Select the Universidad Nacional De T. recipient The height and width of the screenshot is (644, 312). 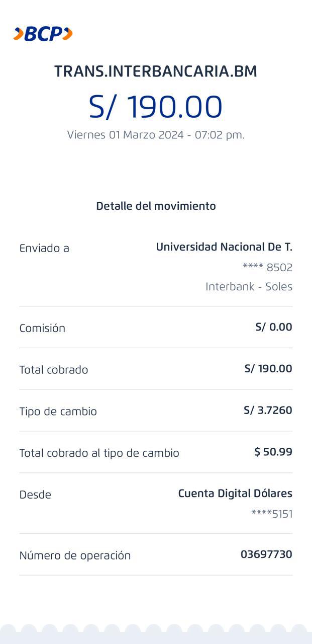(224, 247)
